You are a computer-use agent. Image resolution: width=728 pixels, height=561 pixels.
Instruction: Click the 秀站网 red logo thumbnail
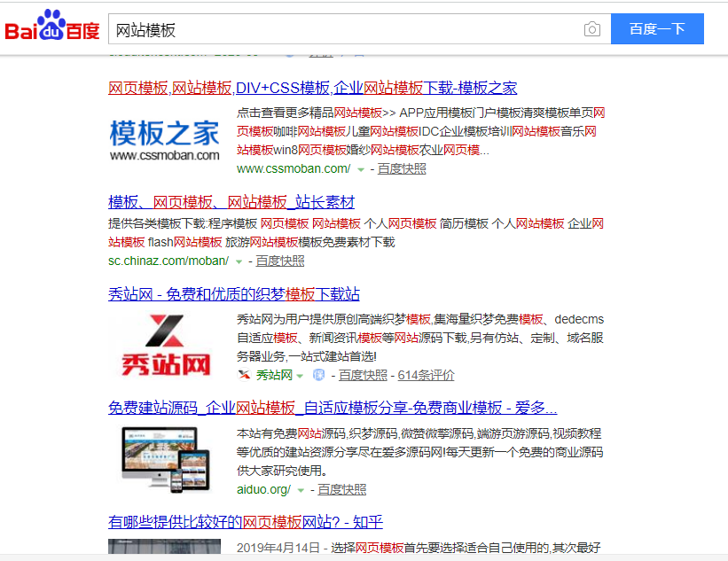pos(166,345)
